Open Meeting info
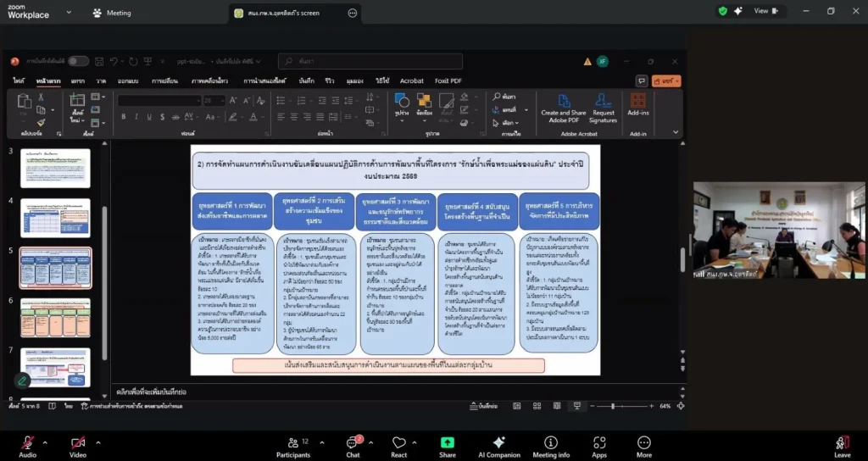Viewport: 868px width, 461px height. click(x=551, y=443)
